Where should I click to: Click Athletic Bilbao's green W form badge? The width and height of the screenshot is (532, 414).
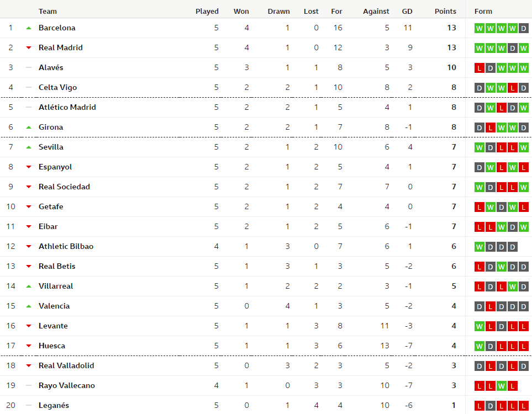[480, 247]
